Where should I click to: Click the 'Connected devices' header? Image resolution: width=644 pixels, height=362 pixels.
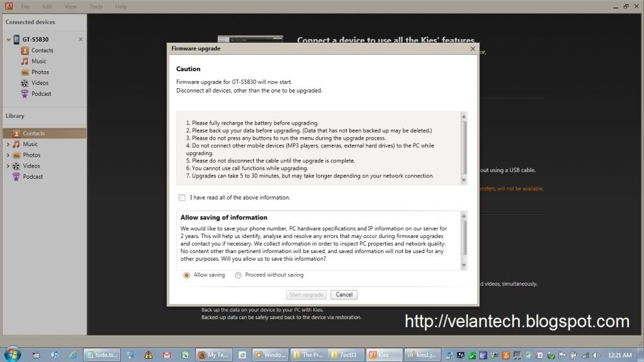(30, 22)
